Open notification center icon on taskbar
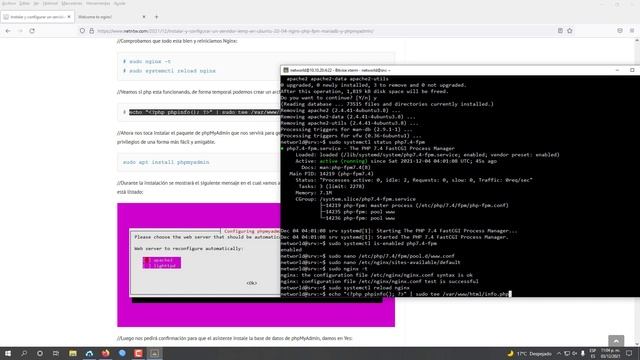Screen dimensions: 640x360 pos(629,353)
